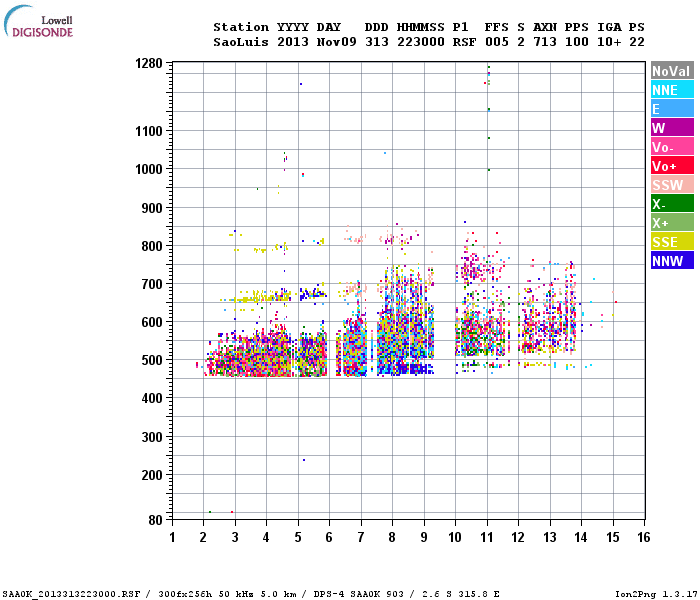Click the '4' x-axis frequency label

click(x=266, y=537)
